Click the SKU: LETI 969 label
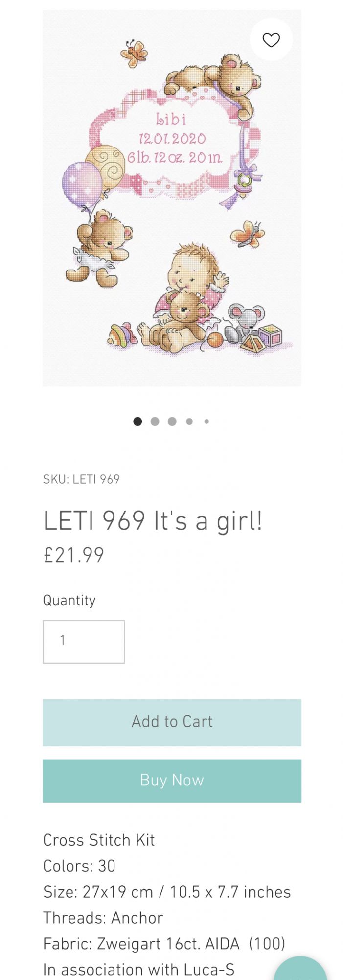This screenshot has height=980, width=343. pyautogui.click(x=81, y=479)
